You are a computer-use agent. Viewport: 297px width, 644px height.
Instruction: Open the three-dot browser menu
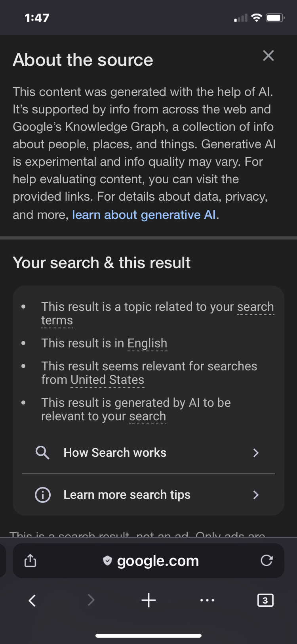(x=208, y=600)
